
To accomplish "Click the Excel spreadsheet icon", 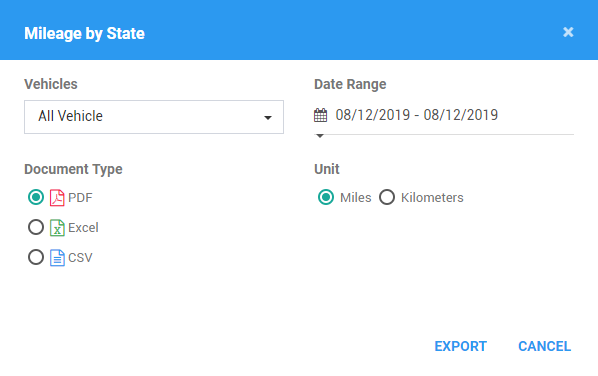I will coord(57,228).
